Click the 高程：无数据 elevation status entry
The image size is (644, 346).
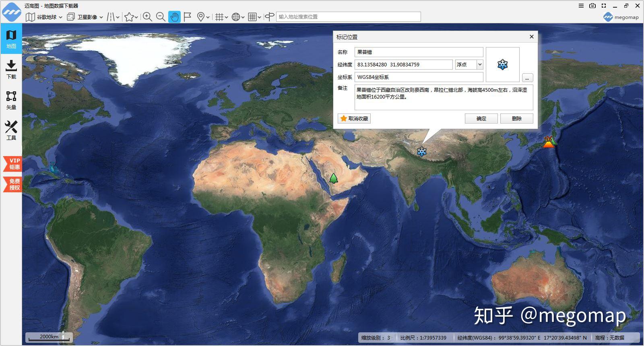click(x=610, y=338)
